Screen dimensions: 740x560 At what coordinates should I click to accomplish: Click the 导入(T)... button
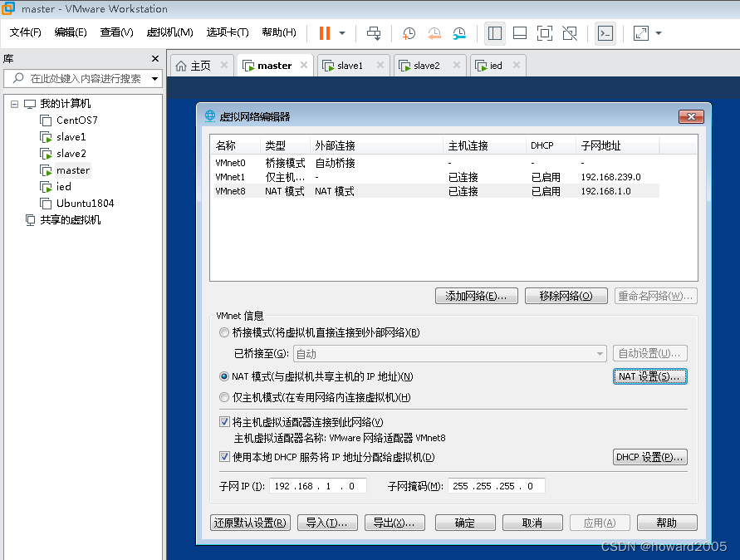point(327,523)
